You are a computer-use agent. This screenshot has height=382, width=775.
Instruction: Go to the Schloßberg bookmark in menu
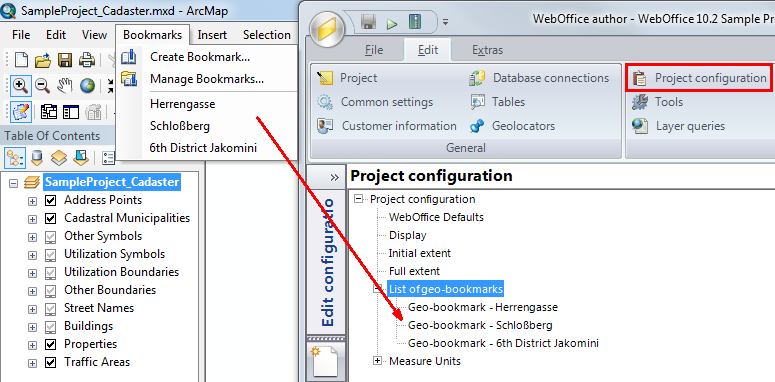coord(180,126)
